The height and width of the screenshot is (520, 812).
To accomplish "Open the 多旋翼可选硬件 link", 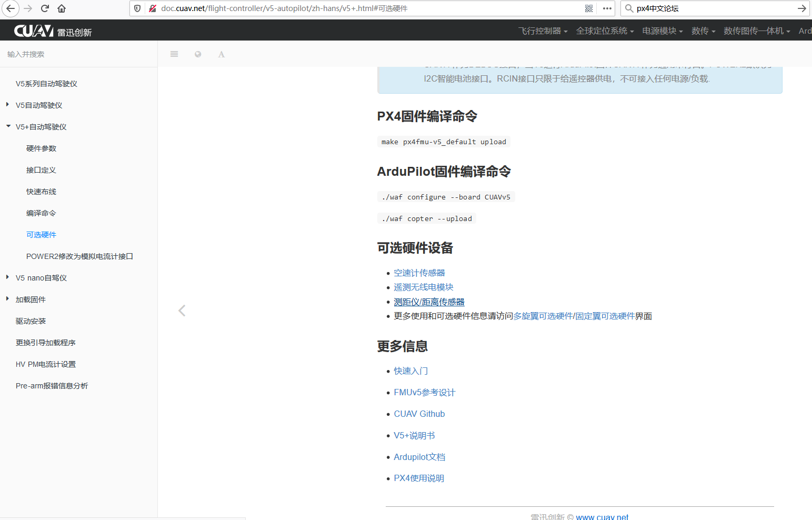I will pos(543,316).
